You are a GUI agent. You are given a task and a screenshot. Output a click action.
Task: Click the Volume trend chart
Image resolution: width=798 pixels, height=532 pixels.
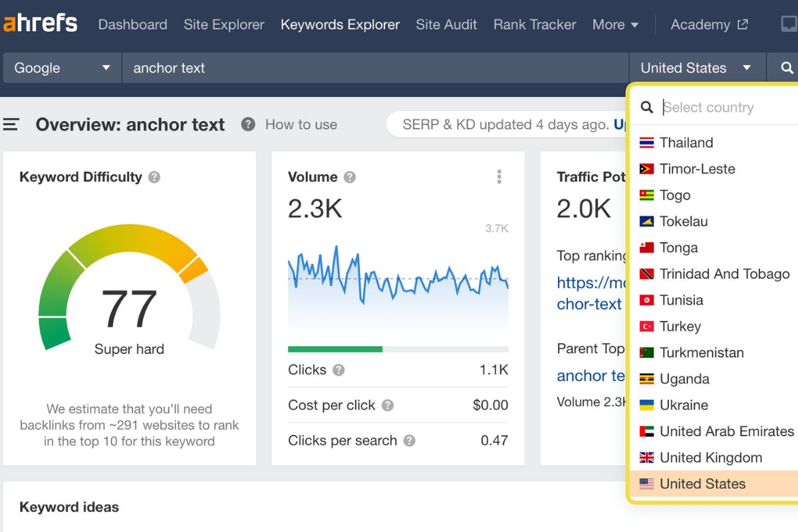point(398,289)
